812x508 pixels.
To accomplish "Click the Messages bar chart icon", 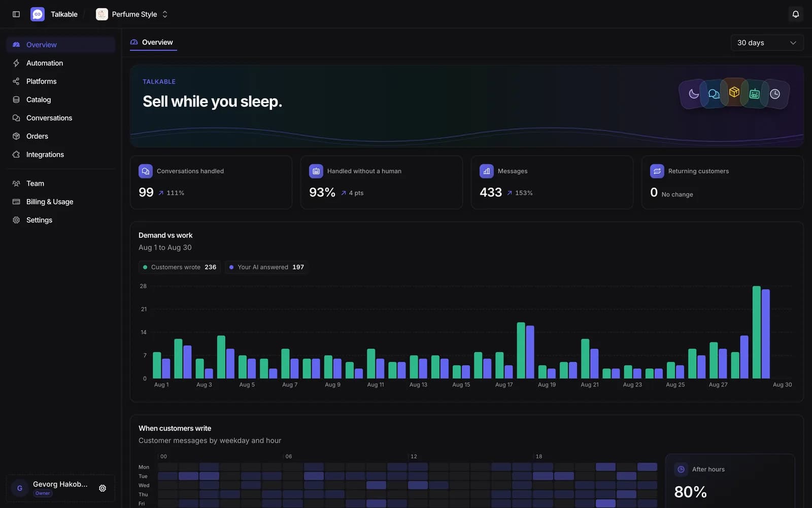I will click(x=487, y=171).
